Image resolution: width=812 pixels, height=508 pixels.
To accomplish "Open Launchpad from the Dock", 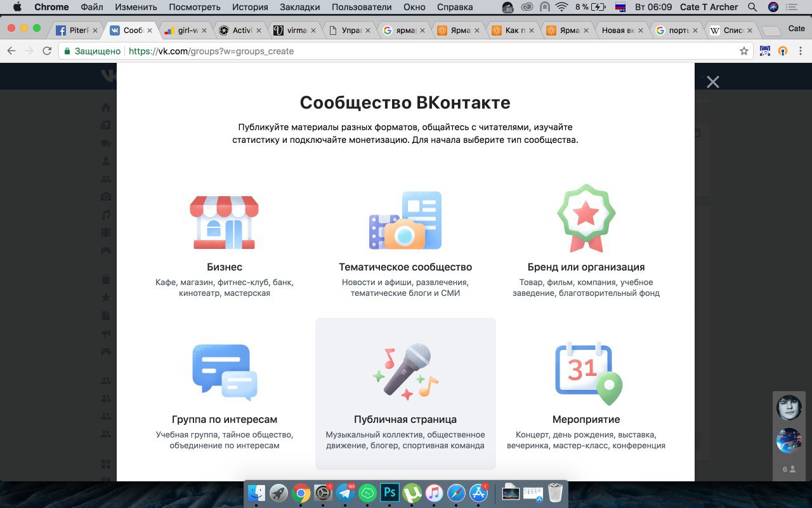I will coord(278,493).
